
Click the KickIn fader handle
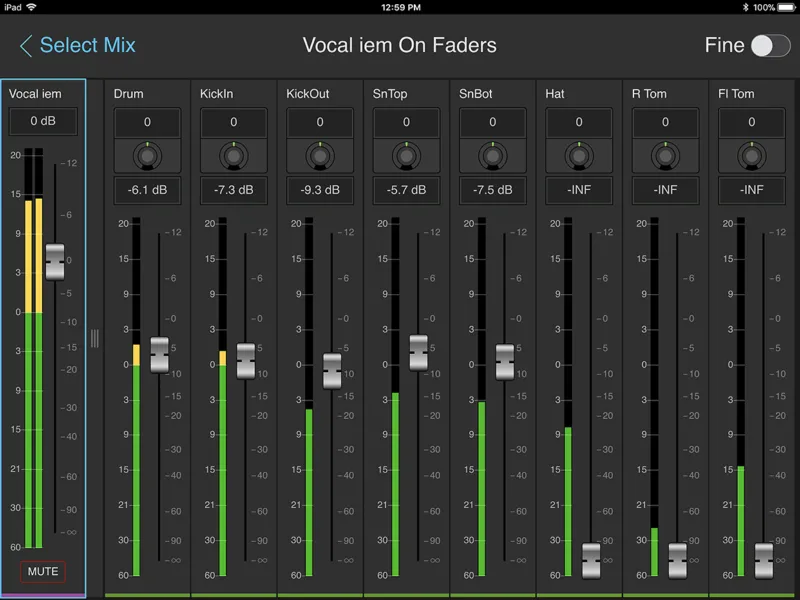click(x=246, y=361)
